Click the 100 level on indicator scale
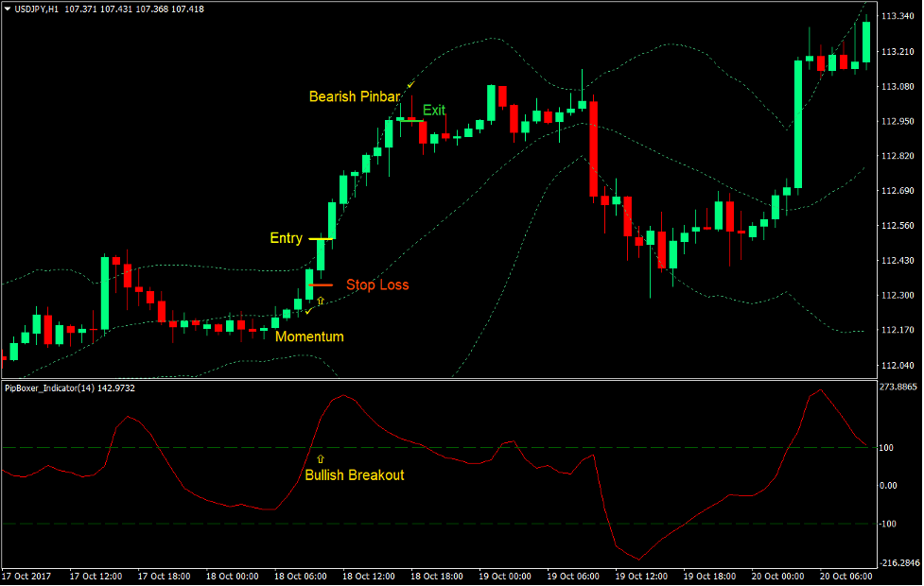 [x=888, y=447]
